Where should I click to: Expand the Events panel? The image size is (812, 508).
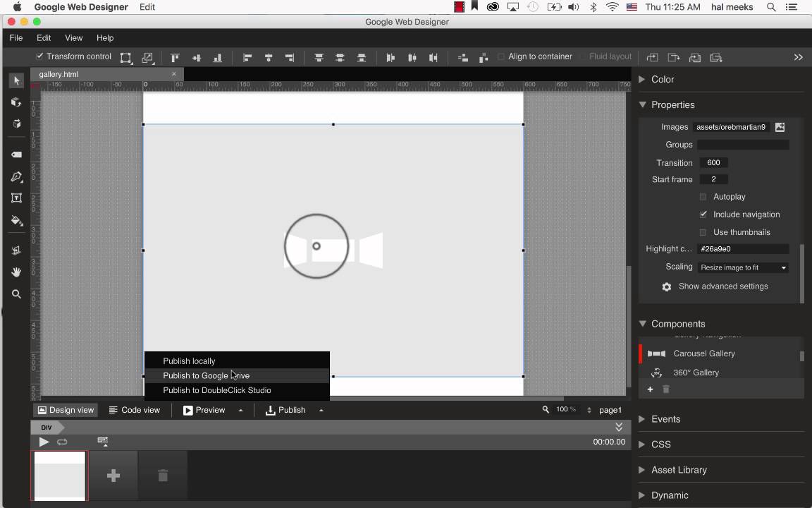click(643, 419)
